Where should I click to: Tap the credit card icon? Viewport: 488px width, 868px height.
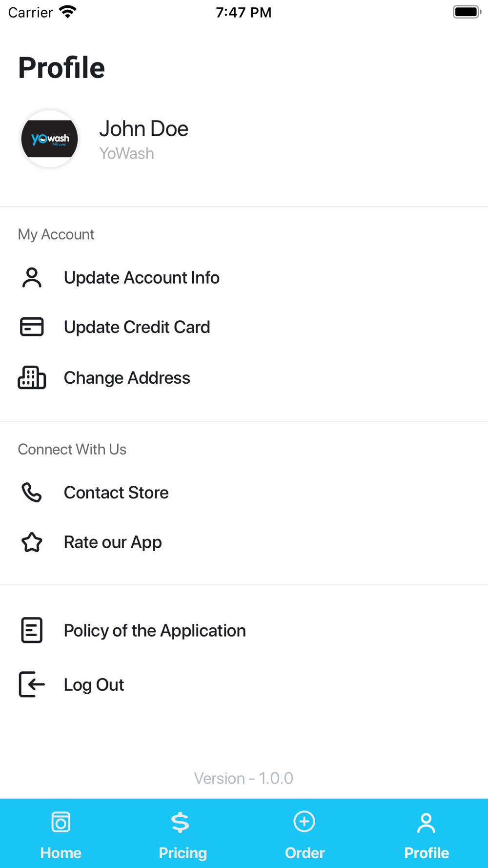(32, 327)
